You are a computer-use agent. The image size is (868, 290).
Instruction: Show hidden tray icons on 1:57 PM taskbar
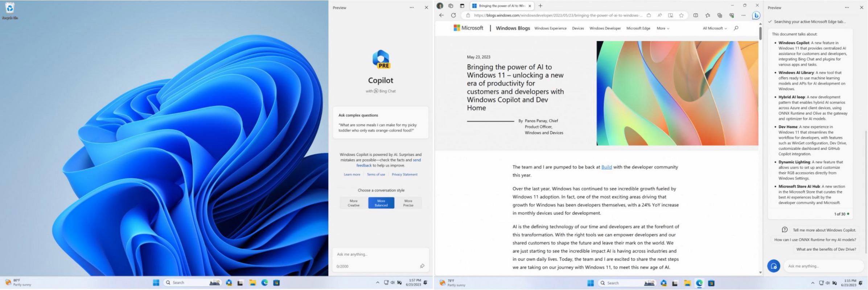coord(377,283)
